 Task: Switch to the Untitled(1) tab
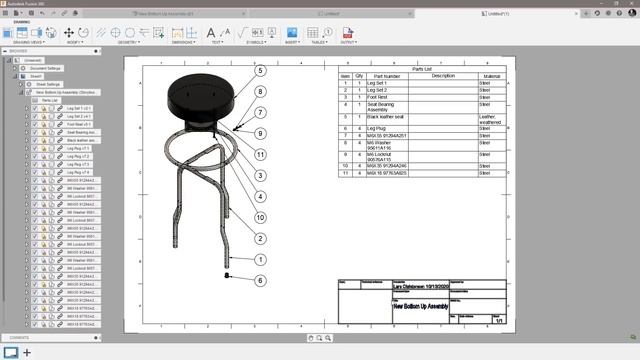[x=497, y=13]
